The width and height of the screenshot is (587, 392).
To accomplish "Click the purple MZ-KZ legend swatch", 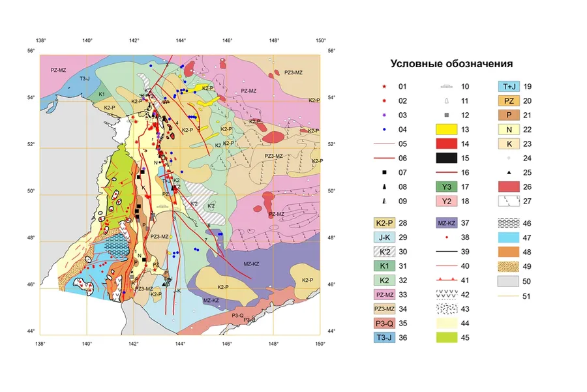I will pos(445,222).
